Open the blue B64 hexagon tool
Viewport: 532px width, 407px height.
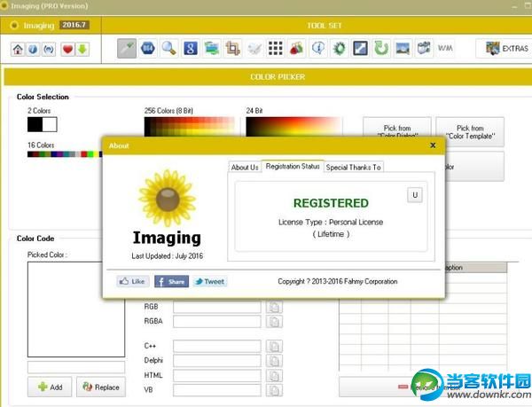pyautogui.click(x=148, y=49)
